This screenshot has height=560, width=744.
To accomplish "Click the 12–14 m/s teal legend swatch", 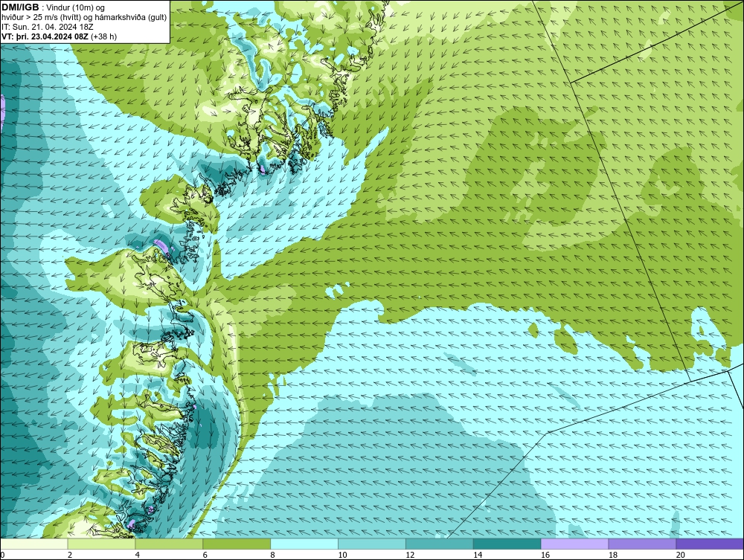I will point(440,544).
